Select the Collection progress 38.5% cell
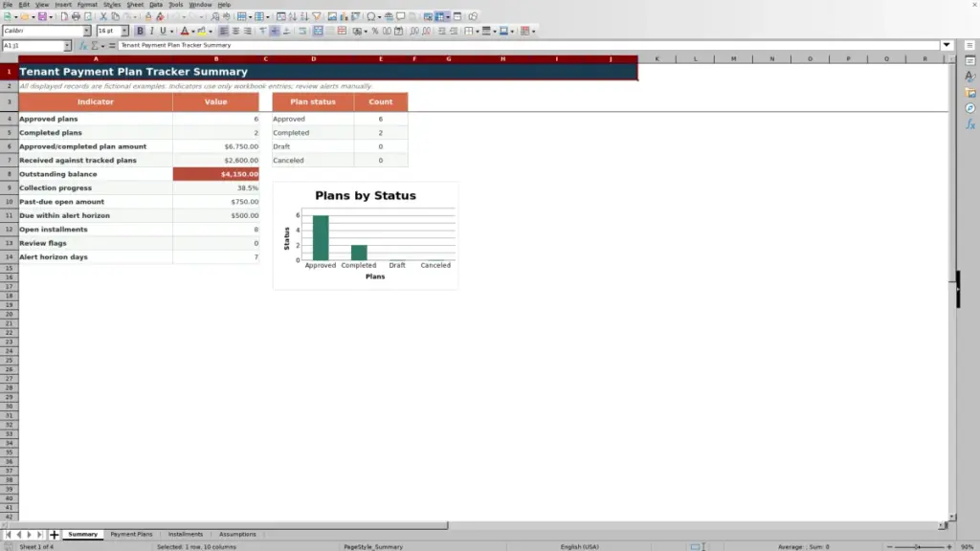 215,187
